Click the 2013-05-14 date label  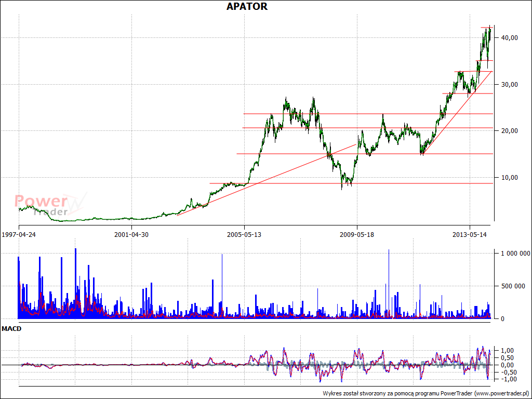click(470, 234)
